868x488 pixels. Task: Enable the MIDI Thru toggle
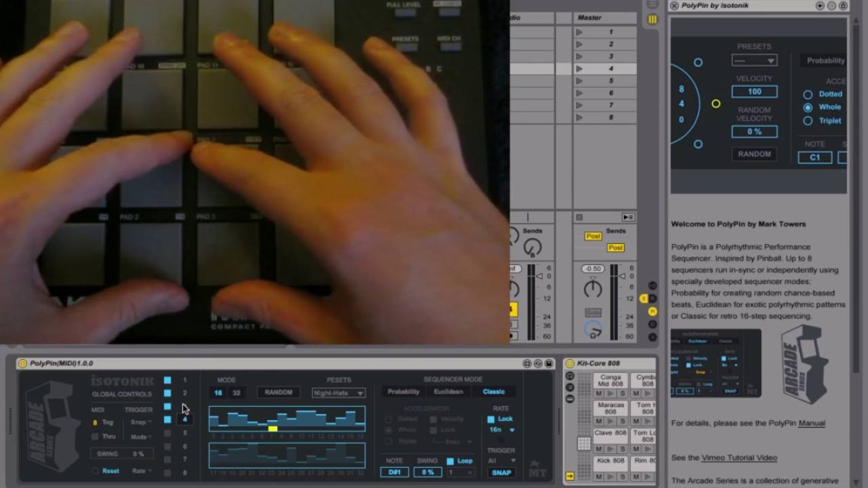(x=95, y=437)
